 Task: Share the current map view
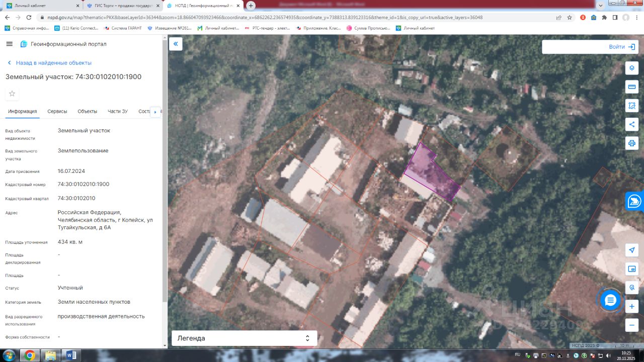click(632, 124)
